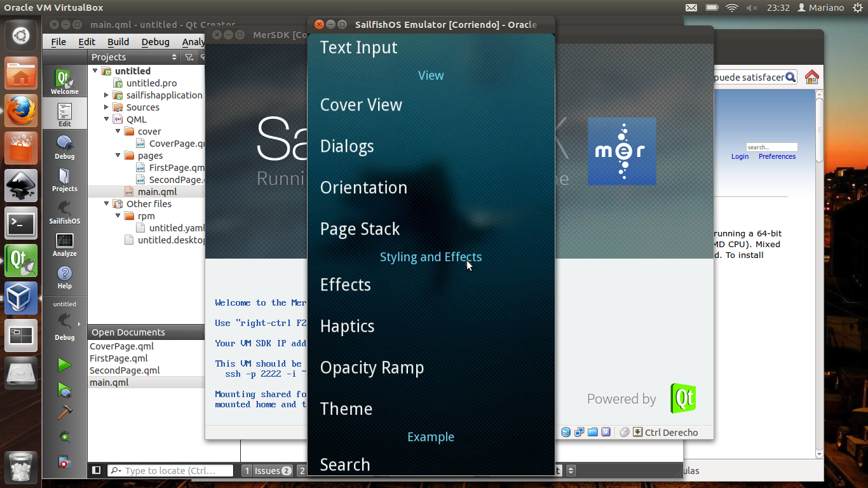Select CoverPage.qml in Open Documents
This screenshot has width=868, height=488.
coord(121,346)
